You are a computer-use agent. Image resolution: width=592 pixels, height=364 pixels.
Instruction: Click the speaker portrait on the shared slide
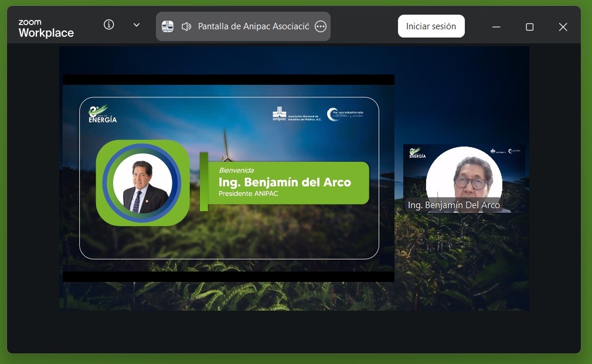tap(142, 183)
